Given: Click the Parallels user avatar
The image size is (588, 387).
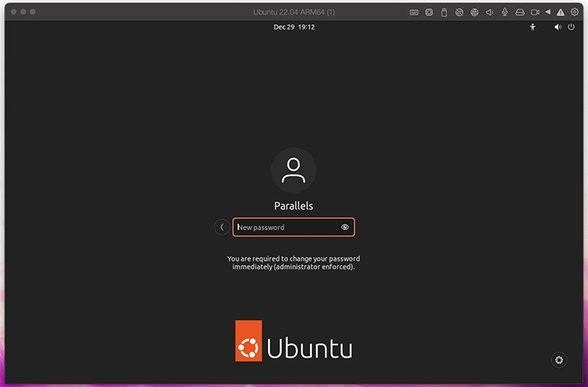Looking at the screenshot, I should click(293, 170).
